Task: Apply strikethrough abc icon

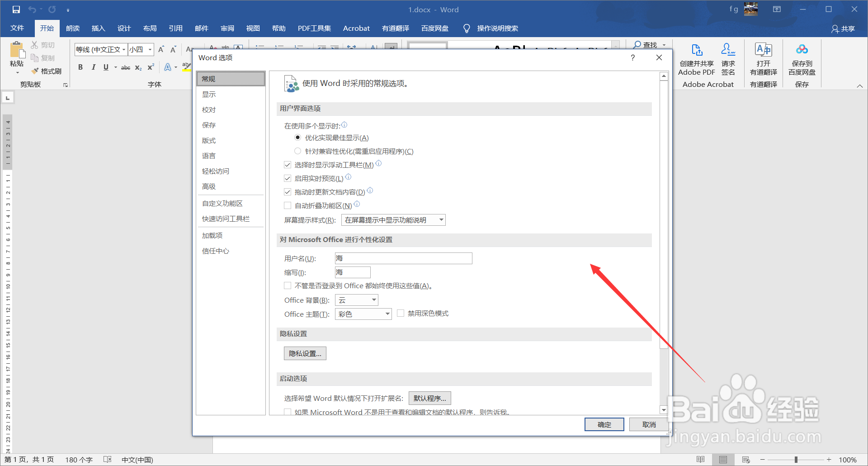Action: [x=126, y=67]
